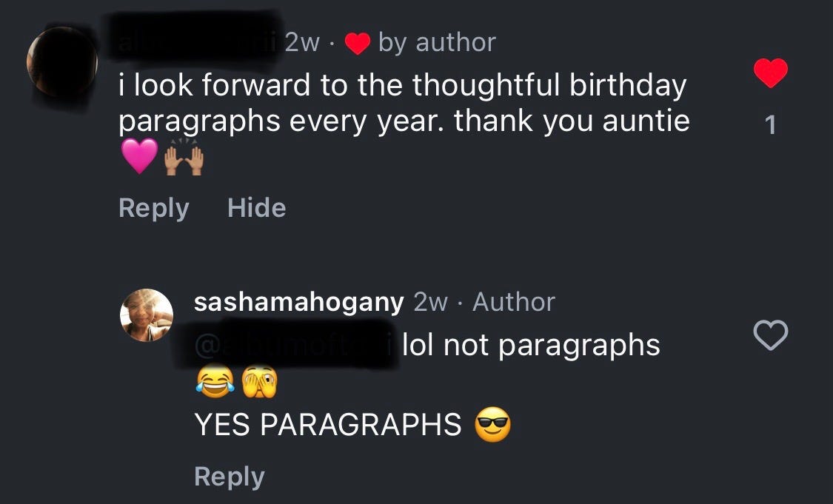Viewport: 833px width, 504px height.
Task: Click the peeking face emoji
Action: pos(259,381)
